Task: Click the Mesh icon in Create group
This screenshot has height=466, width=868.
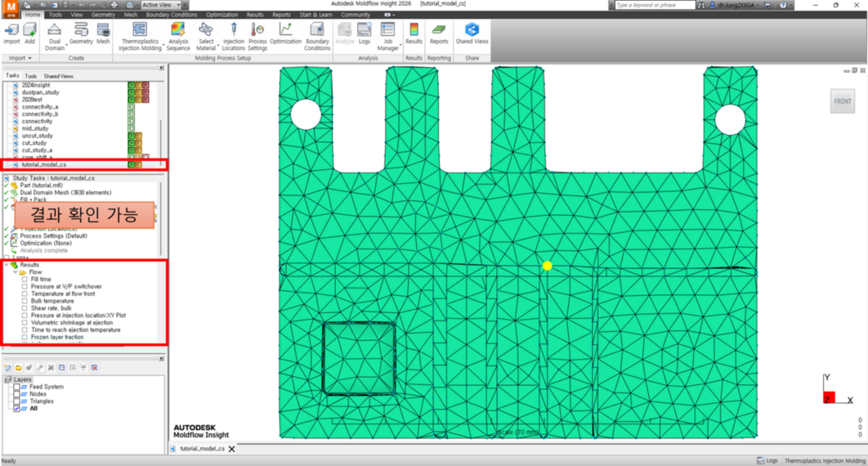Action: tap(103, 34)
